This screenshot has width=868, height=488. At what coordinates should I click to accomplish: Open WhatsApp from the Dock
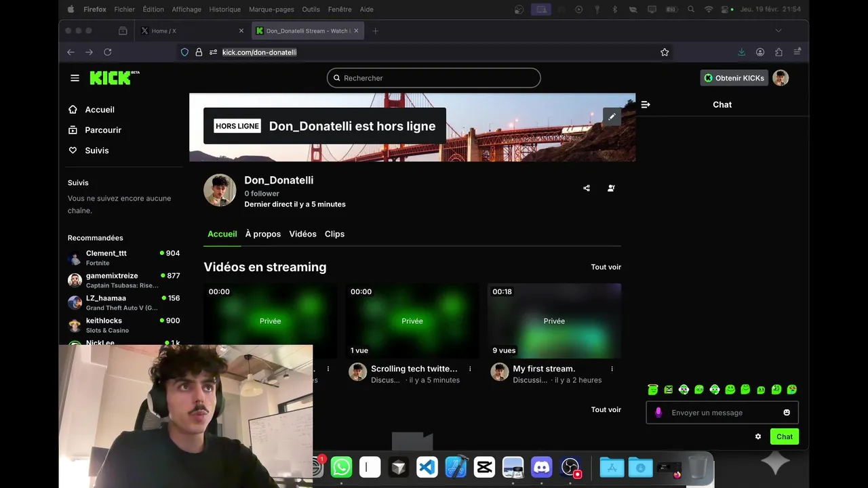(x=341, y=467)
